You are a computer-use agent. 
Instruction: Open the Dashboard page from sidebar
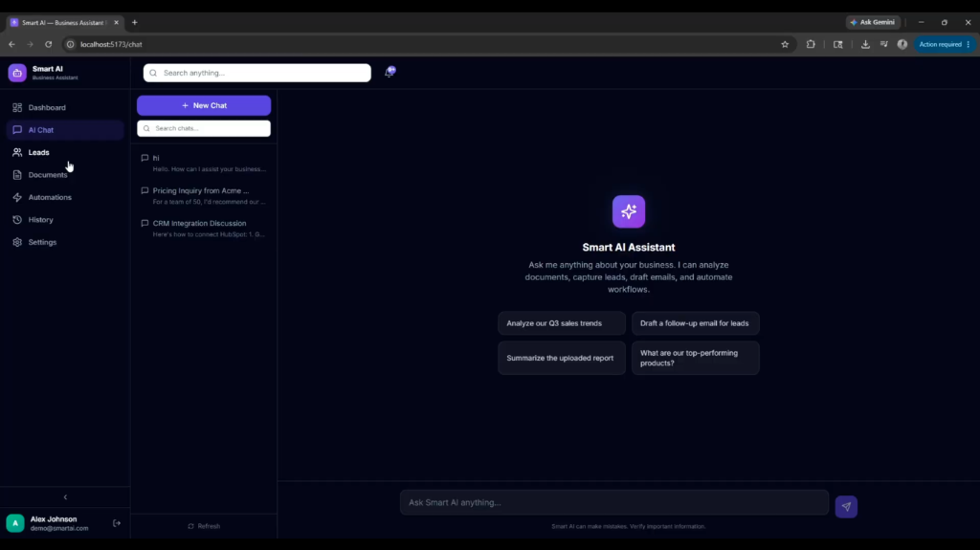tap(65, 107)
